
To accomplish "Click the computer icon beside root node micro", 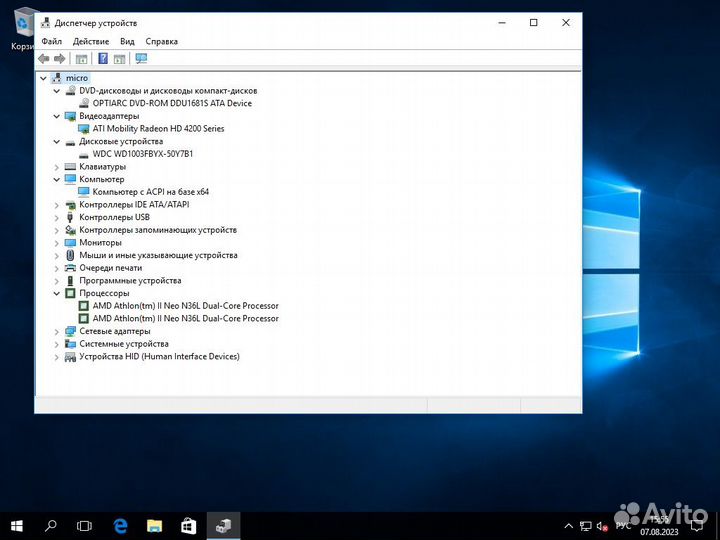I will click(56, 78).
